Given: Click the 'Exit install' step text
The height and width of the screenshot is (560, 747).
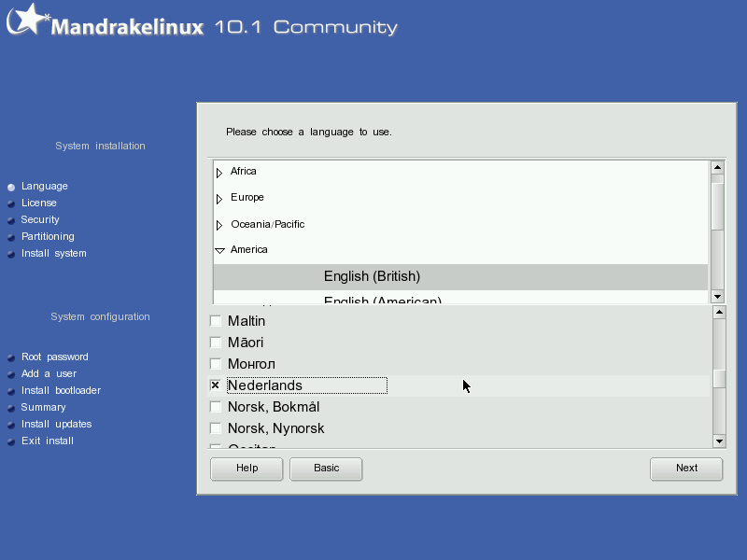Looking at the screenshot, I should [48, 441].
